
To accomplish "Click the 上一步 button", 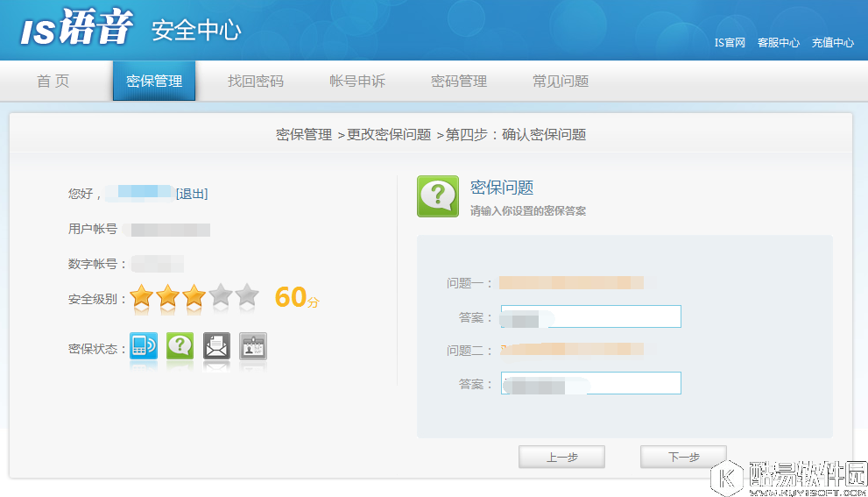I will (561, 457).
